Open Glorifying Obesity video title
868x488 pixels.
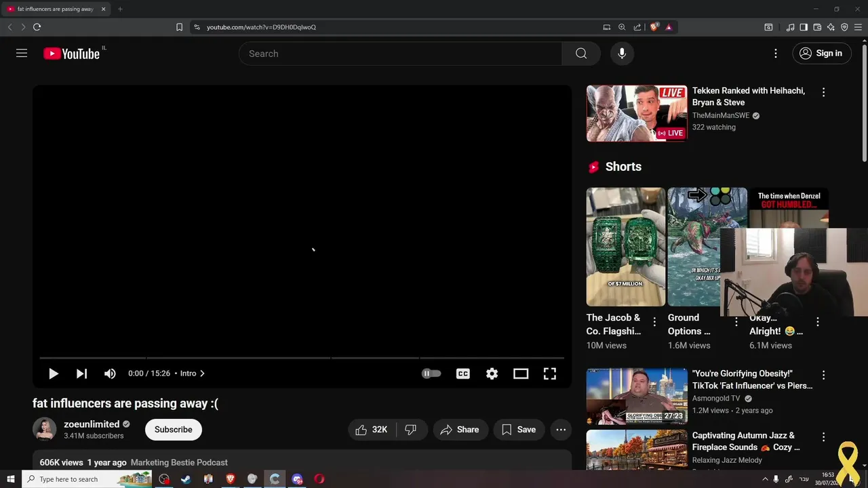752,380
